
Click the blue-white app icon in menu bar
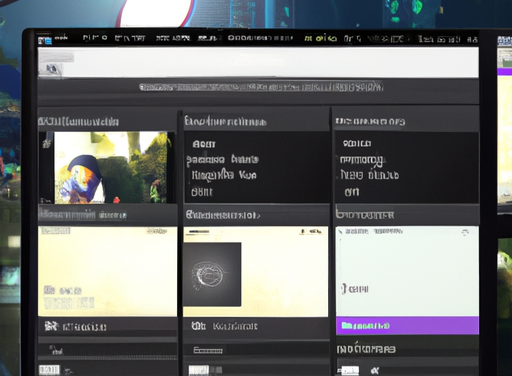(45, 41)
